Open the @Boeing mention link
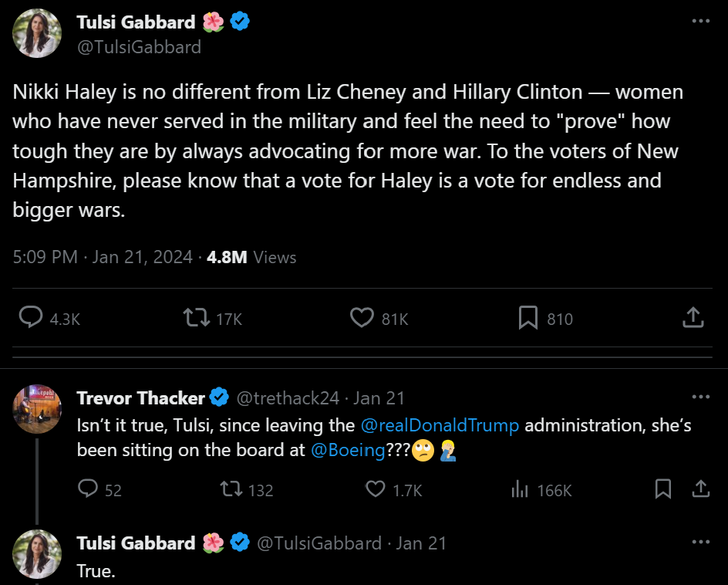This screenshot has width=728, height=585. [x=348, y=451]
